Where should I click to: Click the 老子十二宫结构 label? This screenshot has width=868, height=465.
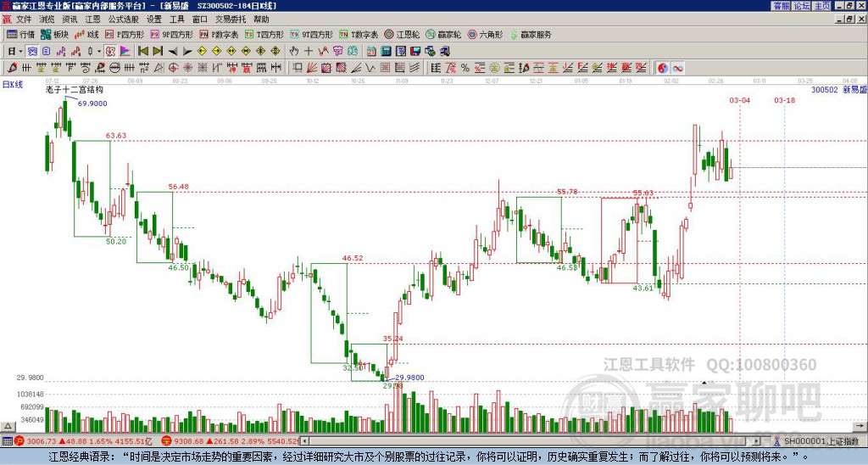click(x=75, y=89)
